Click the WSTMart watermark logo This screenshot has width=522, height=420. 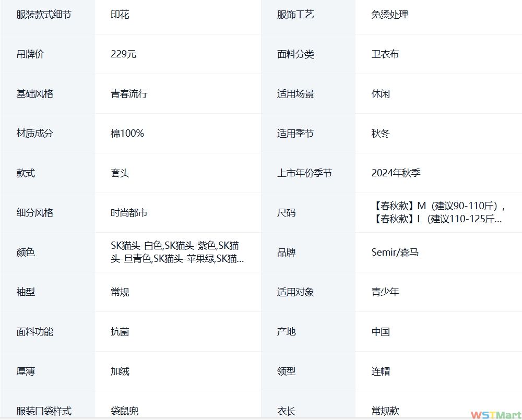pos(495,415)
